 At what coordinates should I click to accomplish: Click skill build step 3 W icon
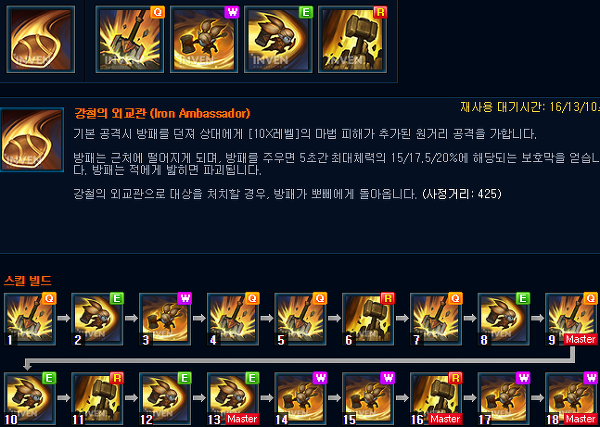coord(165,319)
